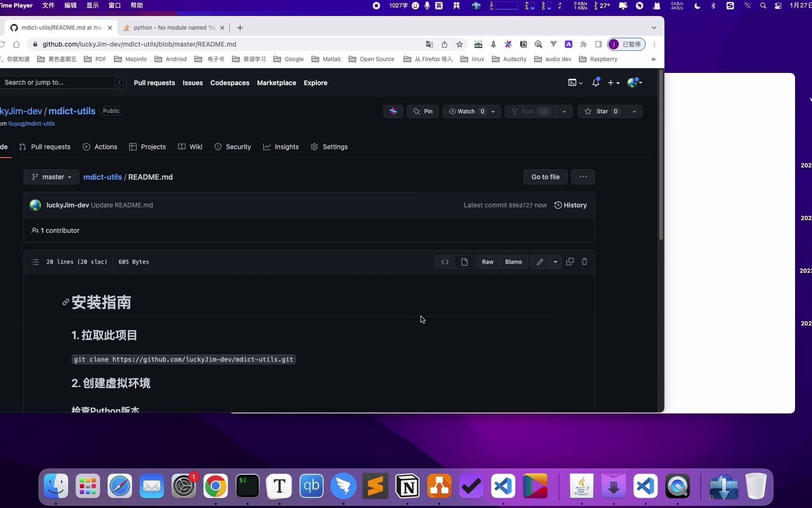Expand Watch options dropdown
812x508 pixels.
pyautogui.click(x=493, y=111)
